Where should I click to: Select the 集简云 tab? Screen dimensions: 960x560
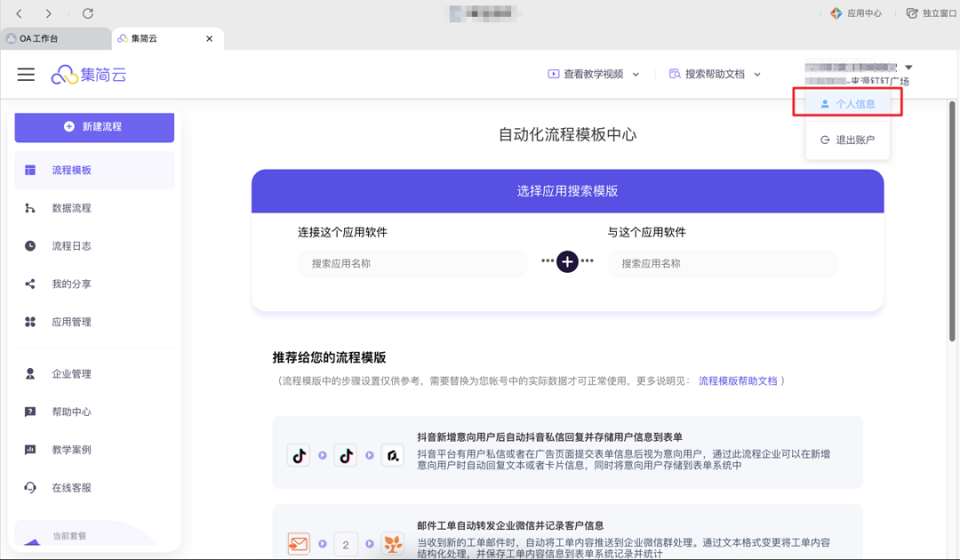pyautogui.click(x=168, y=38)
